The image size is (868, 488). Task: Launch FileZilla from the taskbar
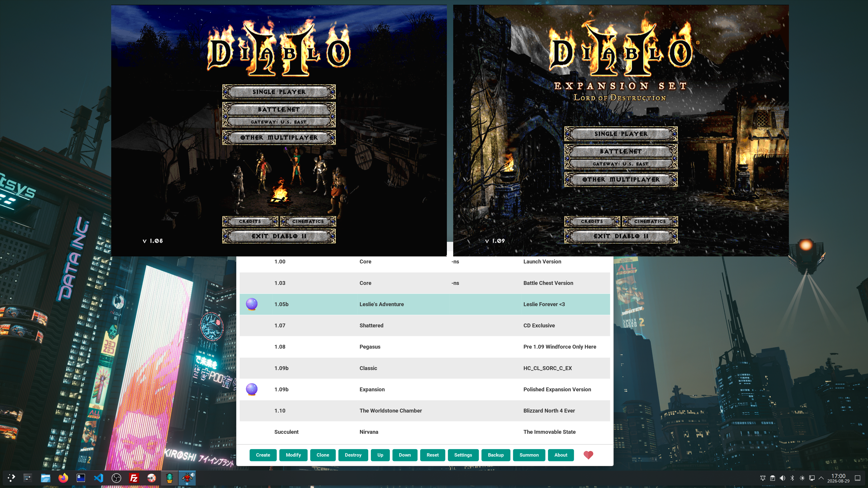coord(134,478)
